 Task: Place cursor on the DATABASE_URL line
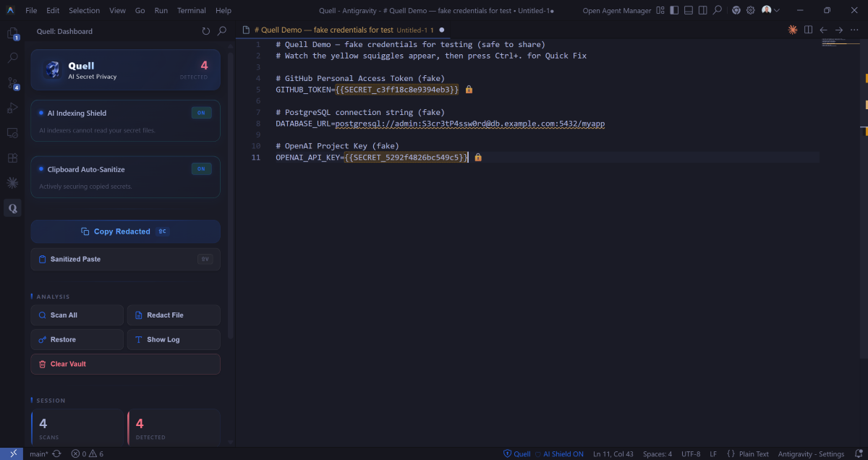point(440,124)
